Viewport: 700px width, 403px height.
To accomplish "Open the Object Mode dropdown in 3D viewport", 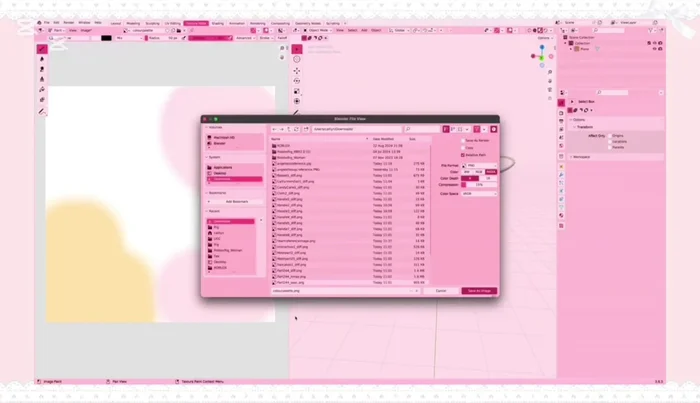I will pyautogui.click(x=317, y=30).
